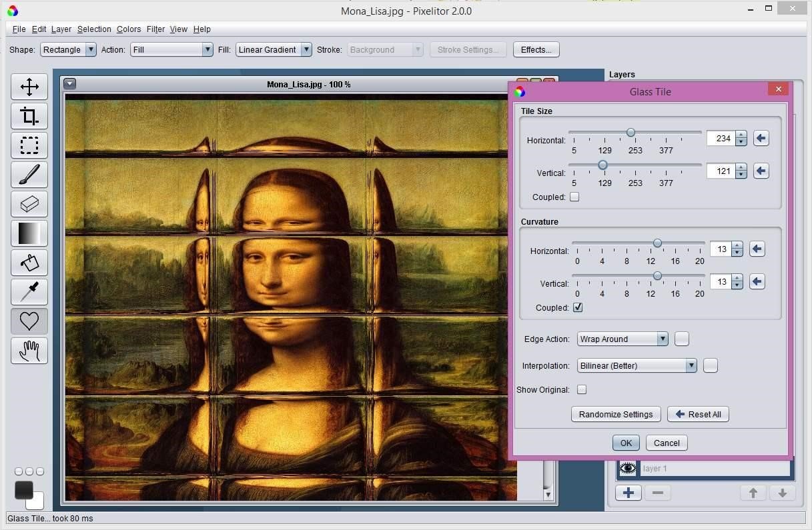Click Curvature Horizontal slider handle

[657, 243]
